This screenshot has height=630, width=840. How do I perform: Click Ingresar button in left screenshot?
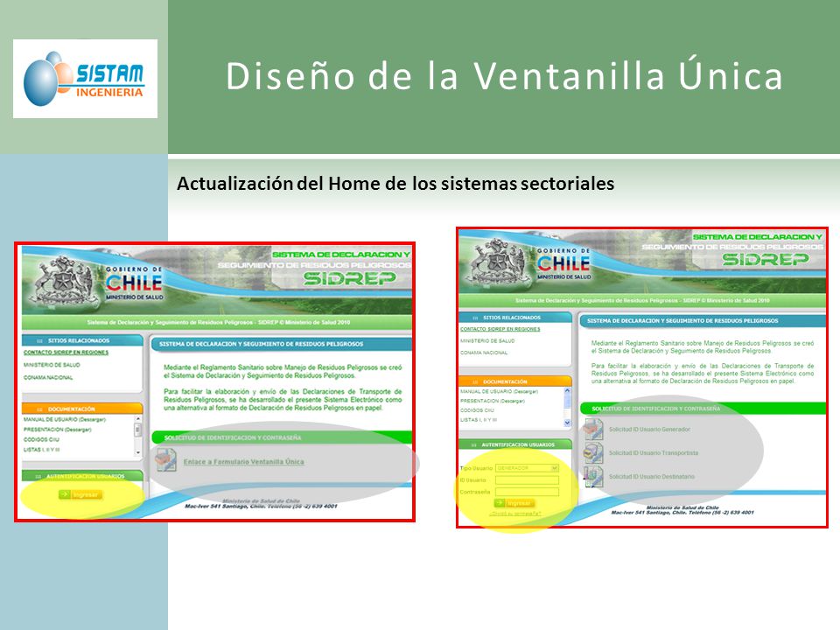80,494
